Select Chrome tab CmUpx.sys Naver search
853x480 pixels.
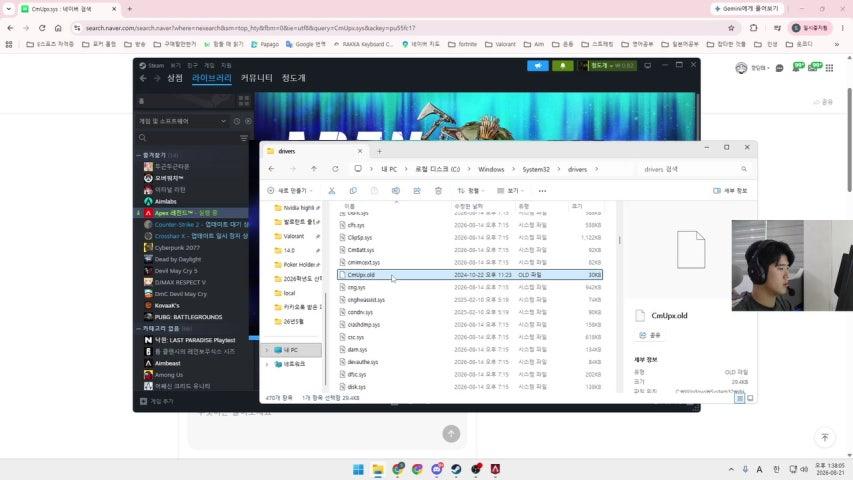pyautogui.click(x=67, y=9)
